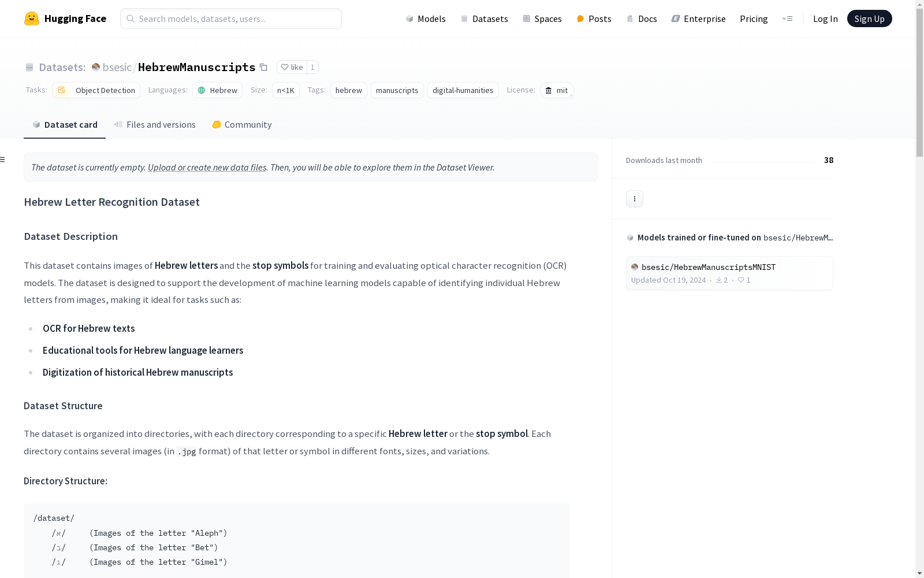Open Posts from the top navigation
This screenshot has width=924, height=578.
click(x=594, y=18)
